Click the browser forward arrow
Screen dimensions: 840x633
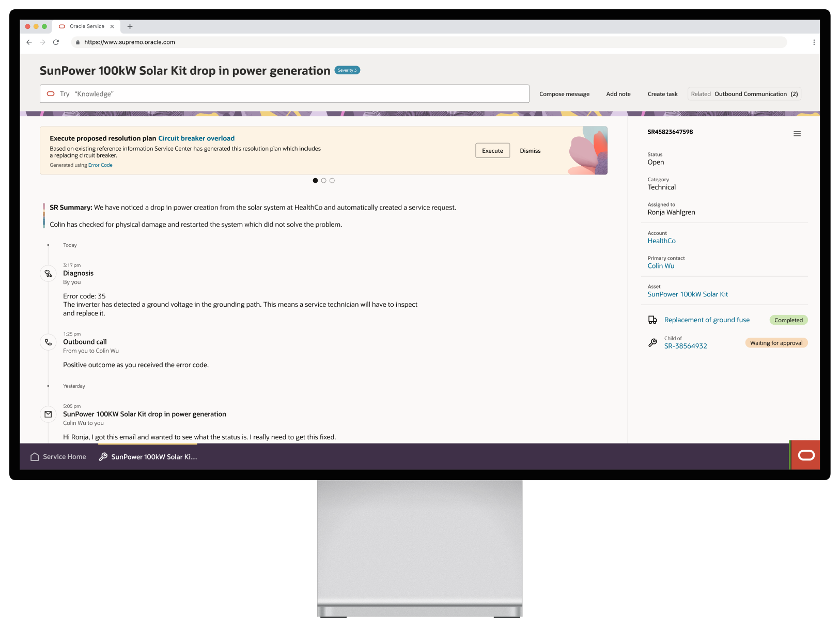click(x=42, y=42)
